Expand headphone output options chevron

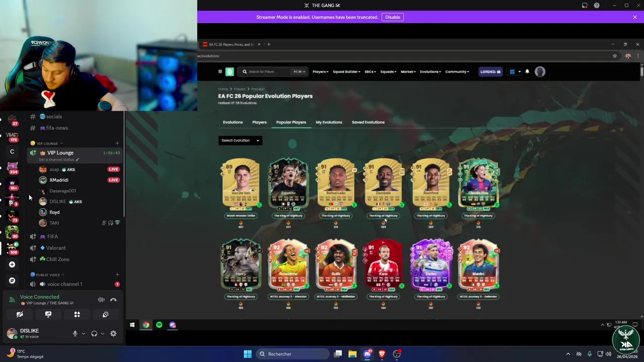coord(103,333)
